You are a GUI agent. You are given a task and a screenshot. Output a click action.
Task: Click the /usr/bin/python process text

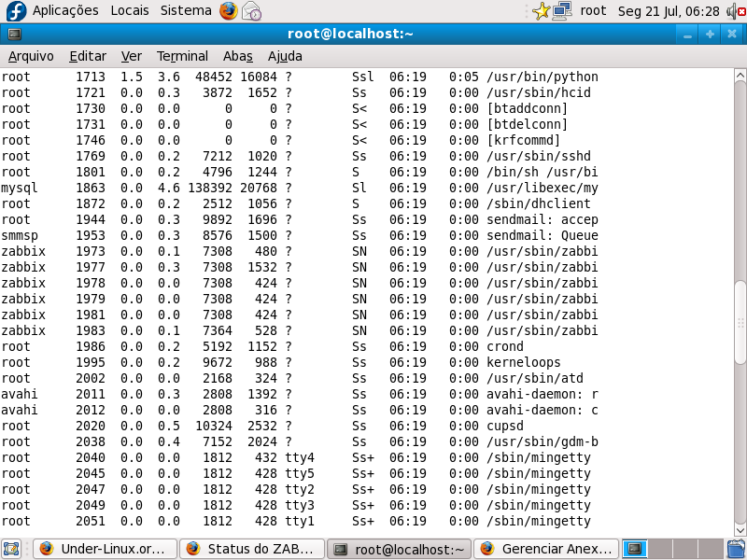(543, 77)
